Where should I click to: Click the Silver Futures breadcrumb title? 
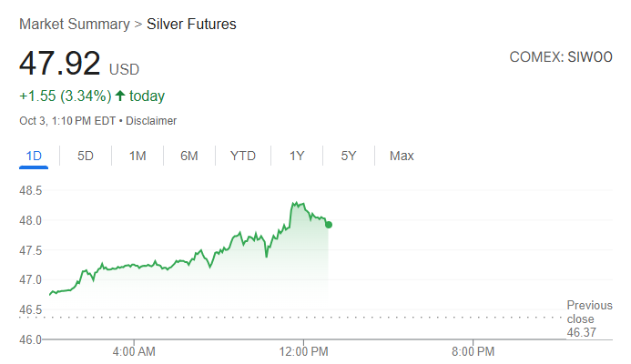(191, 25)
